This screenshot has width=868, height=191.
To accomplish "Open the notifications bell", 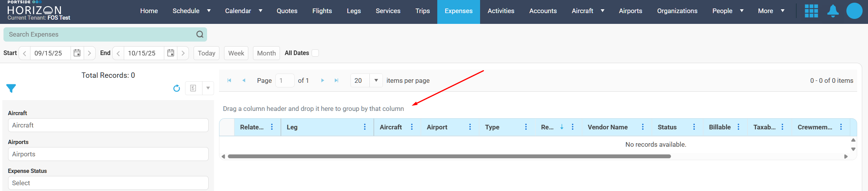I will click(833, 11).
